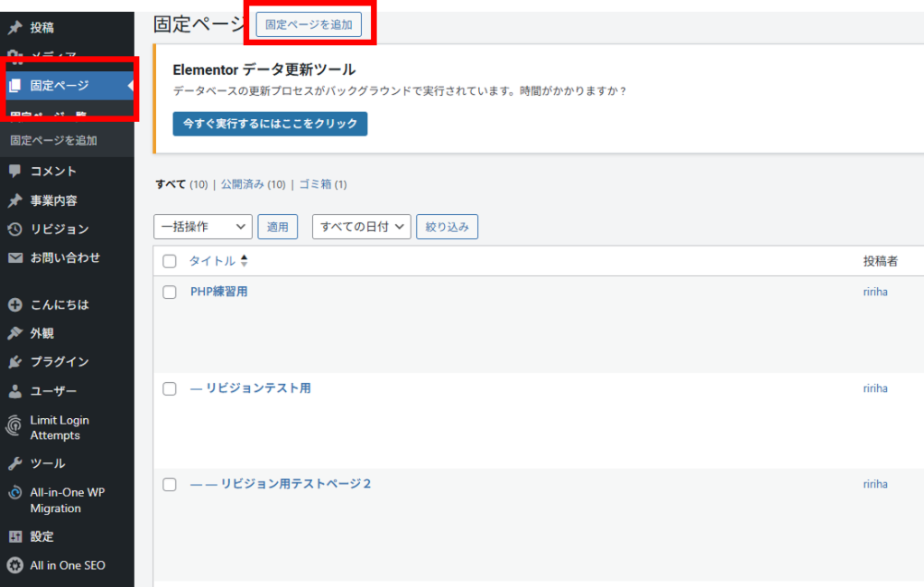Click the revision clock icon for リビジョン

14,228
